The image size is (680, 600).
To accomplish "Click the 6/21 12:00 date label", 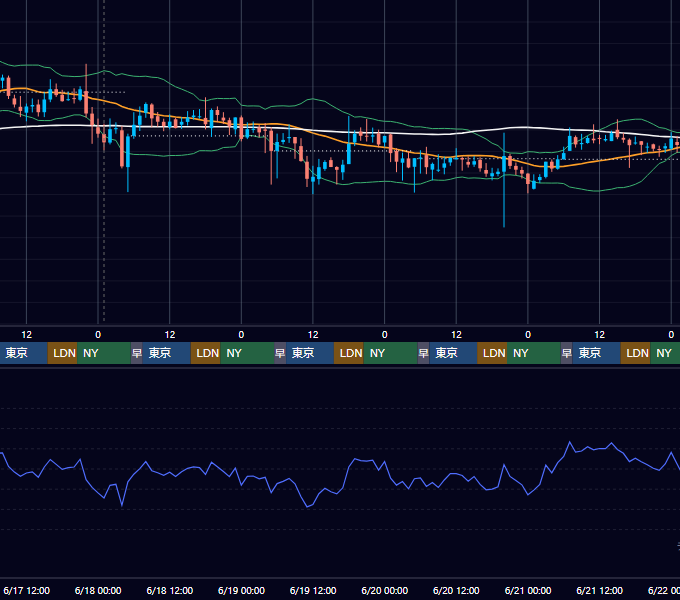I will pyautogui.click(x=599, y=590).
